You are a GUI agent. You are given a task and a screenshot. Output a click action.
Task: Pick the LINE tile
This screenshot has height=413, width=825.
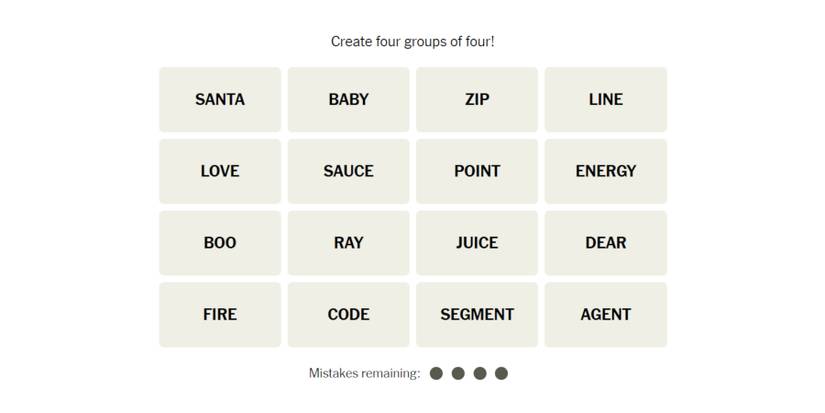tap(605, 99)
